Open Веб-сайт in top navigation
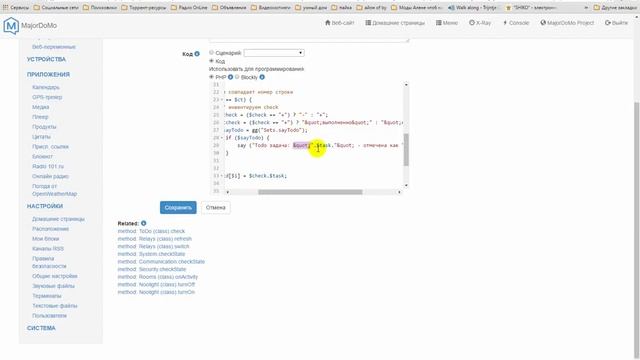The height and width of the screenshot is (360, 640). (339, 23)
